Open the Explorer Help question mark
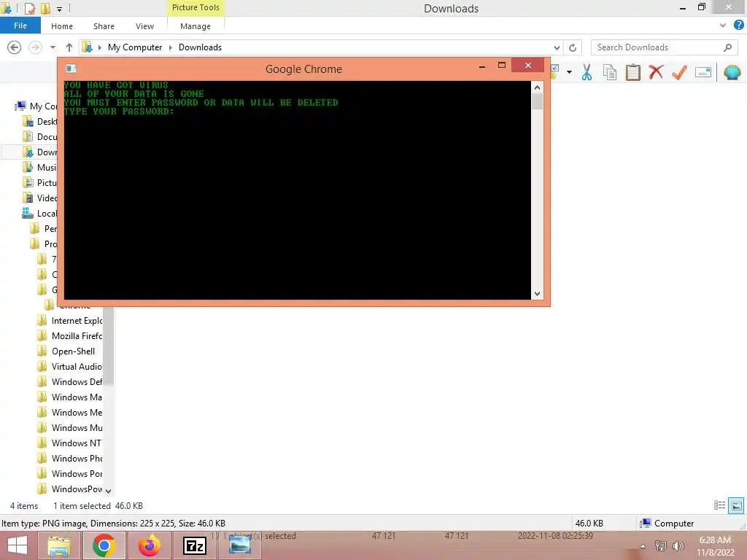Viewport: 747px width, 560px height. click(738, 26)
